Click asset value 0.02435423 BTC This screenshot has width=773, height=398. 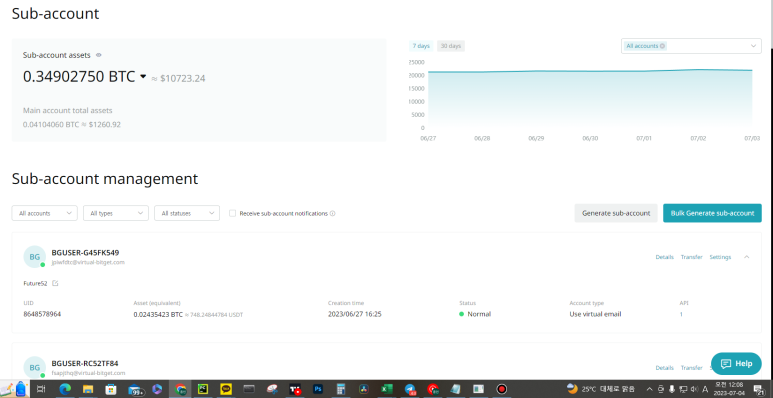(x=158, y=314)
